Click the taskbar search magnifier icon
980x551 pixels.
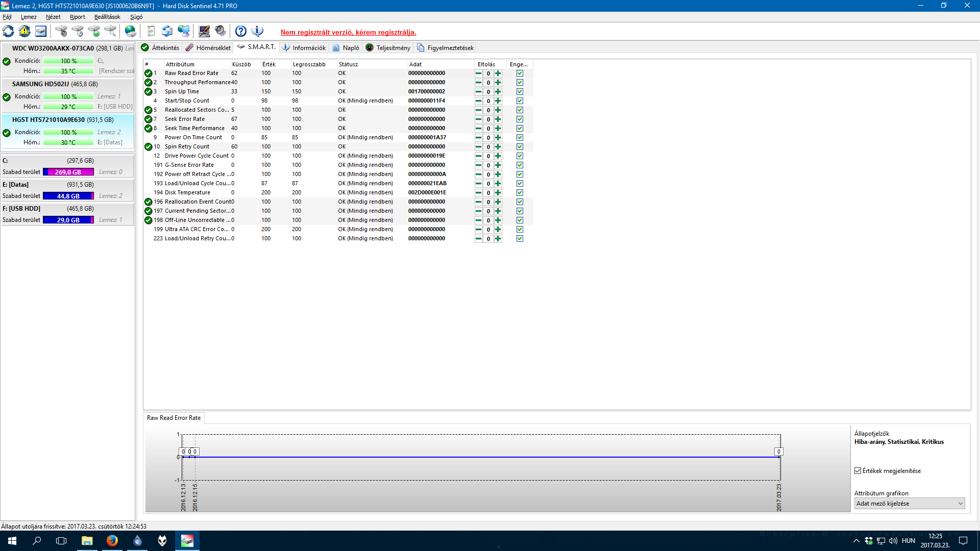tap(37, 541)
